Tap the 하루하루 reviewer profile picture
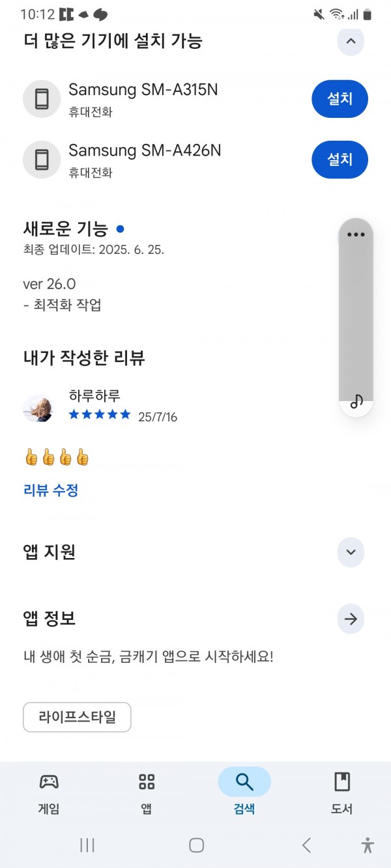The image size is (391, 868). pyautogui.click(x=38, y=408)
